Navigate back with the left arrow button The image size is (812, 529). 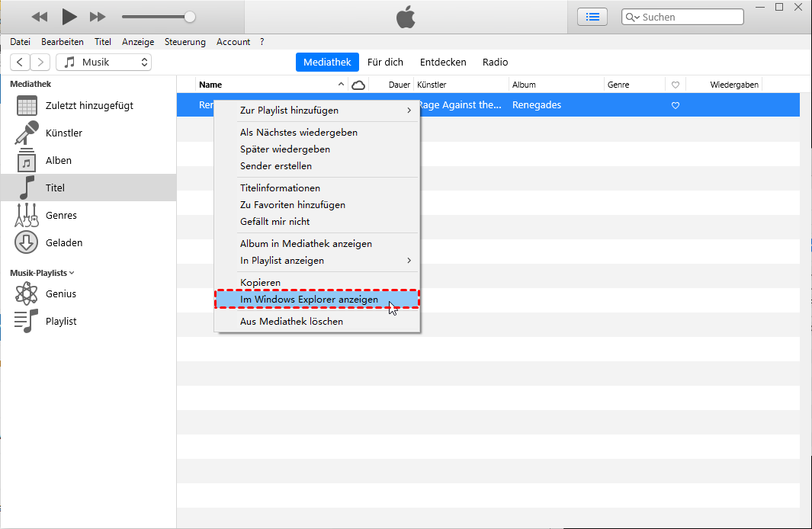[x=20, y=63]
